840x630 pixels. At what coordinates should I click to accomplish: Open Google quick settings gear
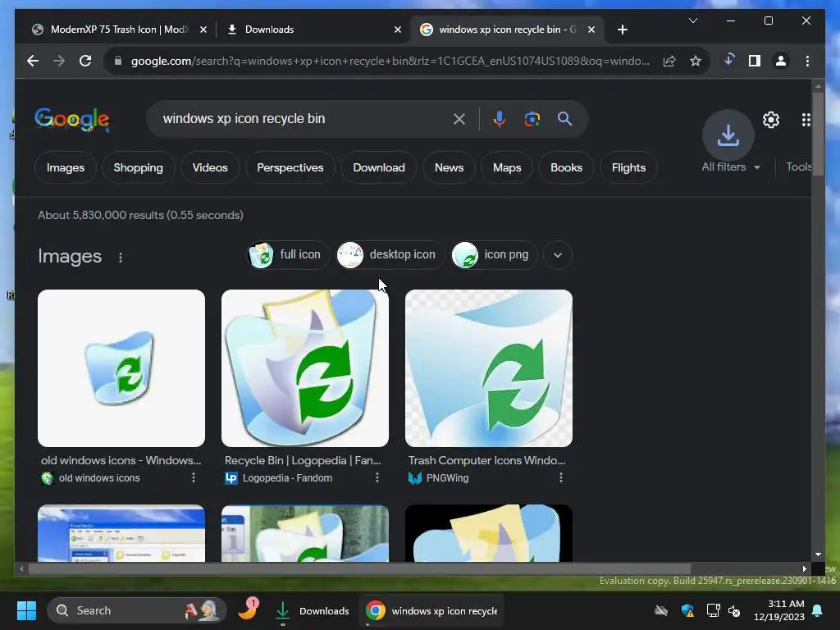(771, 120)
